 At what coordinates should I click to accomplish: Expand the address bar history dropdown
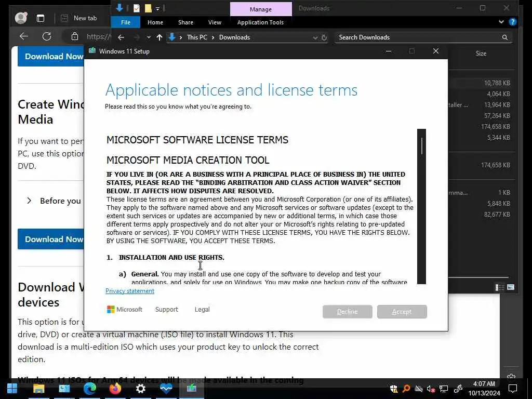315,37
